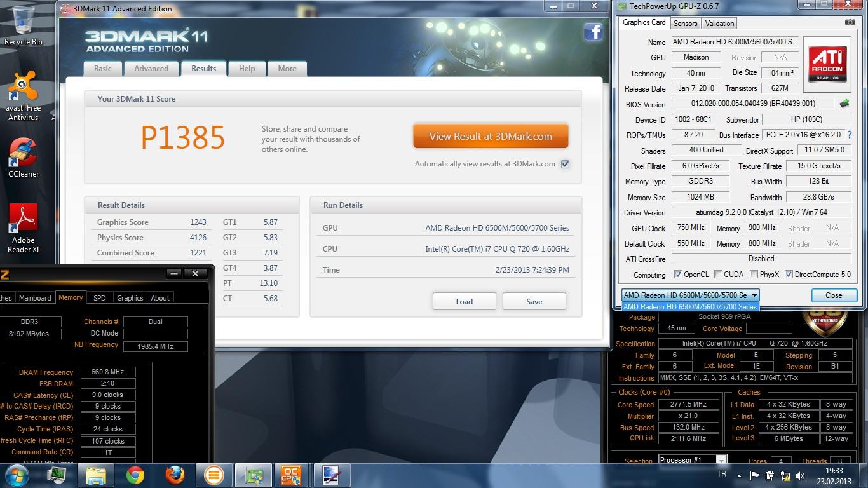The width and height of the screenshot is (868, 488).
Task: Click the Load button in Run Details
Action: pyautogui.click(x=464, y=301)
